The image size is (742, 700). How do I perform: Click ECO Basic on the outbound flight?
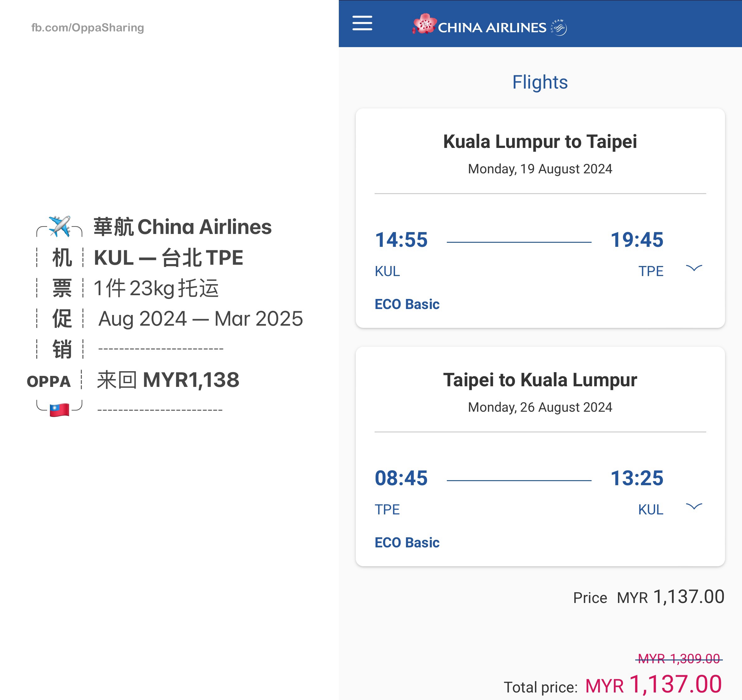pyautogui.click(x=407, y=304)
